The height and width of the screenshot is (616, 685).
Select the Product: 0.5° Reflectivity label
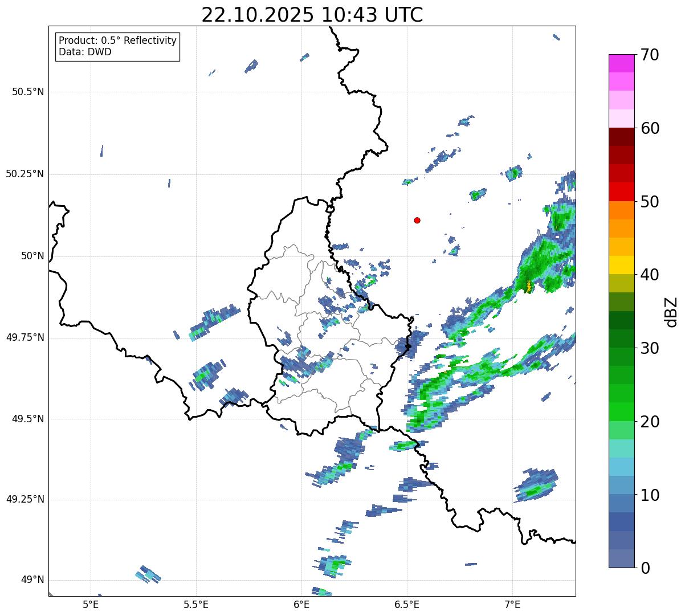click(117, 40)
